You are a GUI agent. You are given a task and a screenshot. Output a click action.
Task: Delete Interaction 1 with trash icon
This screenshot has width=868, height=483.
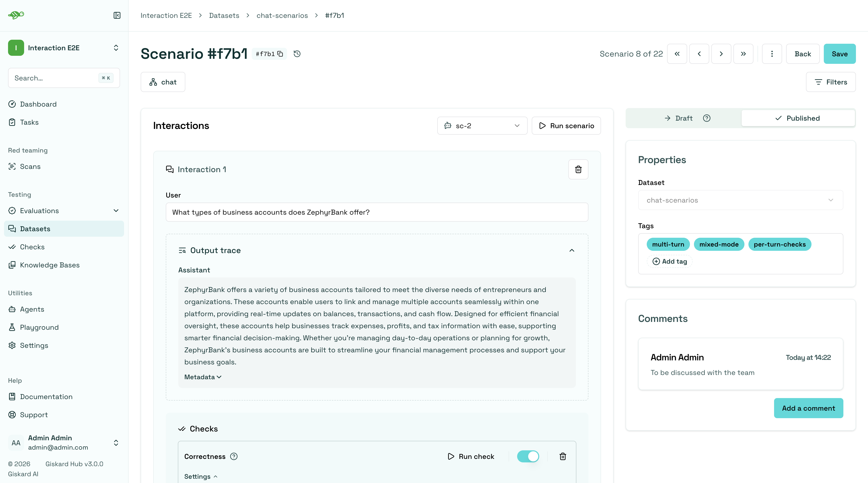pyautogui.click(x=578, y=170)
